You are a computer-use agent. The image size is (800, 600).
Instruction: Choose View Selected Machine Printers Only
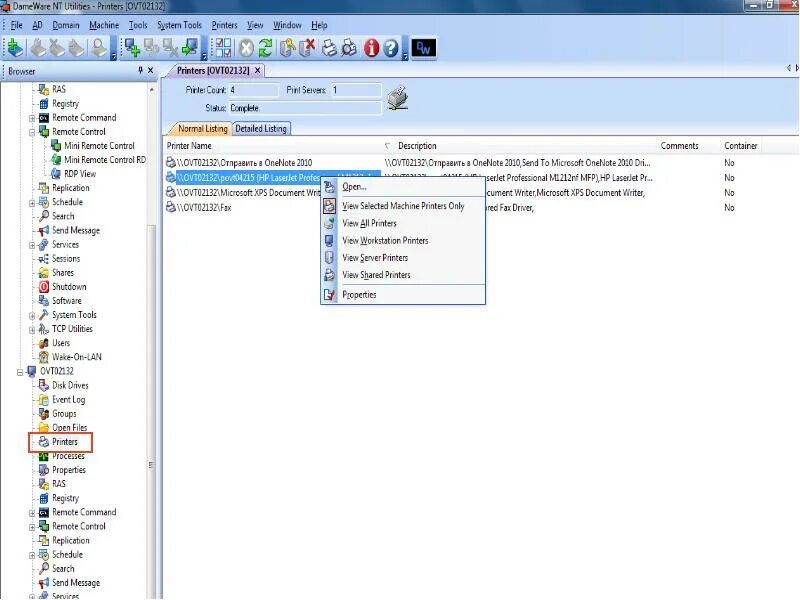pos(403,206)
